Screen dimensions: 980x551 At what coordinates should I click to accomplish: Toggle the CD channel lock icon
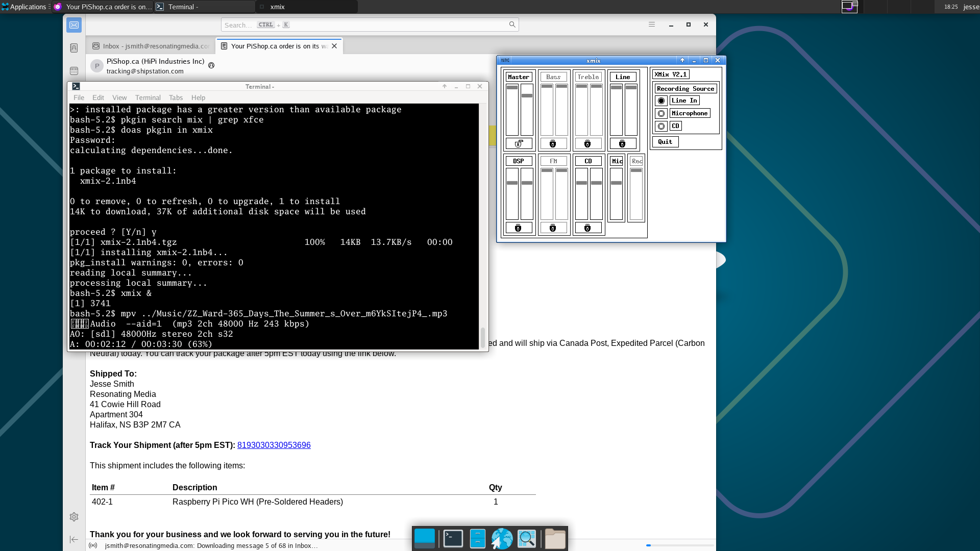pos(587,228)
